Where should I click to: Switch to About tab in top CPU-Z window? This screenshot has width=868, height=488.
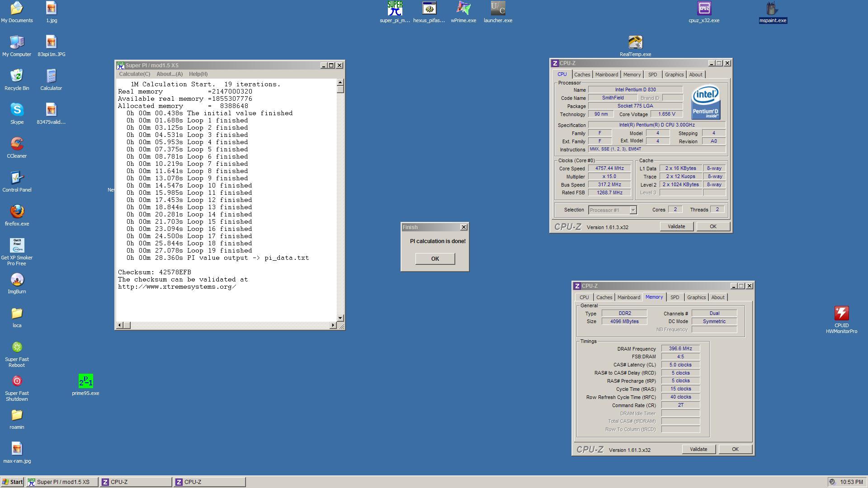[x=695, y=75]
